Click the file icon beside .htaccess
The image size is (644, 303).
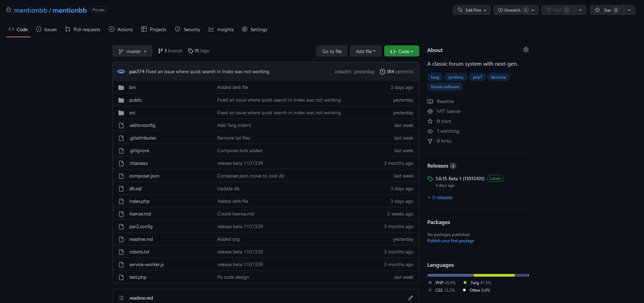[121, 163]
